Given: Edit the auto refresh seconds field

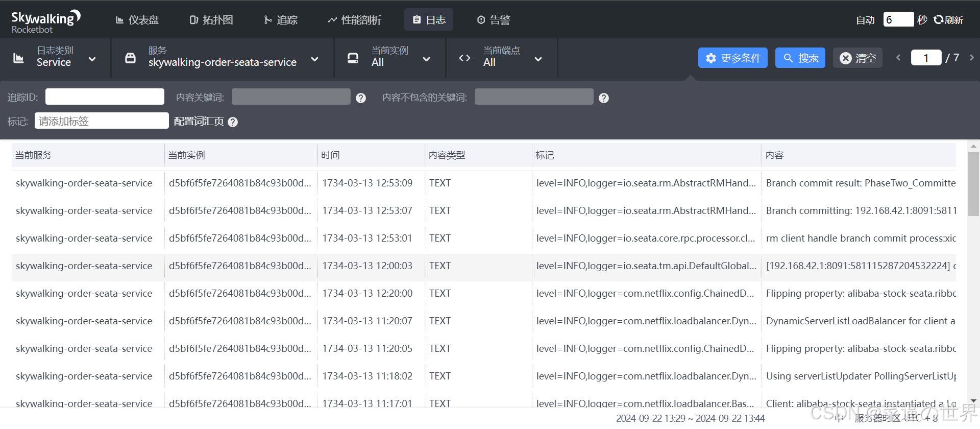Looking at the screenshot, I should point(898,19).
